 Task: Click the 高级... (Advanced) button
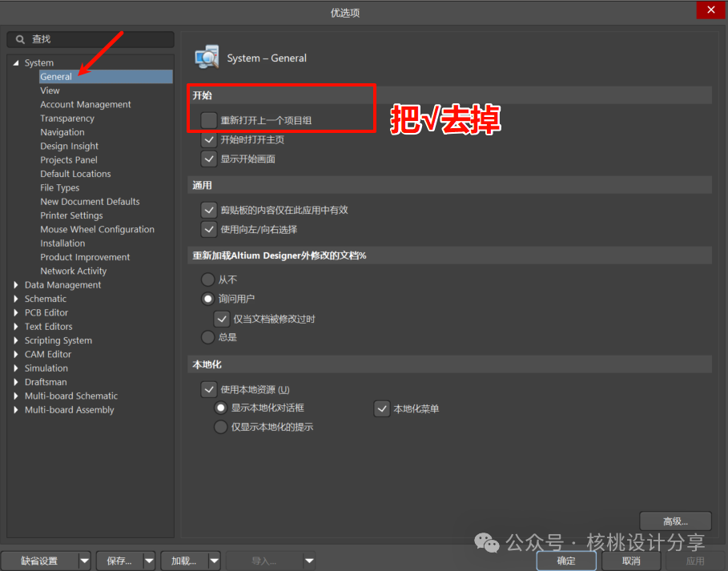click(x=675, y=521)
